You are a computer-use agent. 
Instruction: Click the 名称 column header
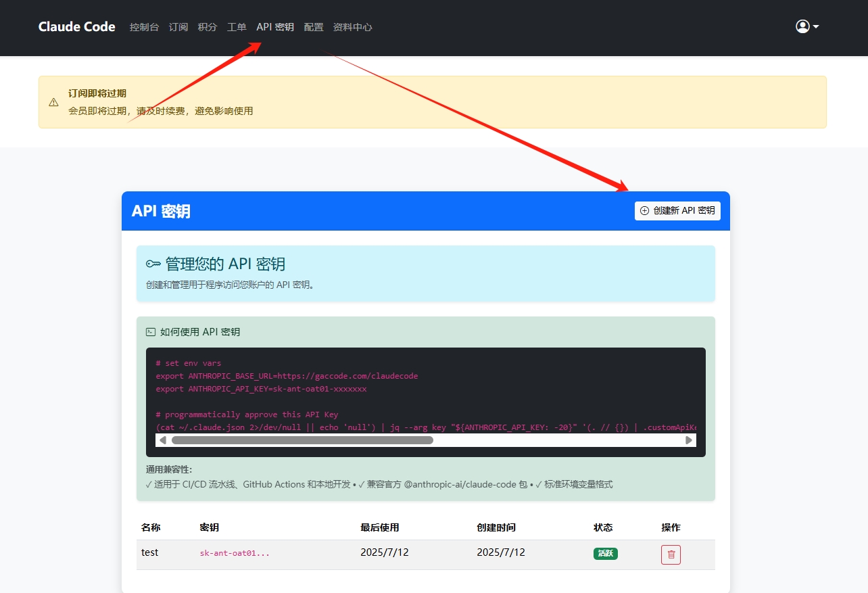click(x=151, y=527)
